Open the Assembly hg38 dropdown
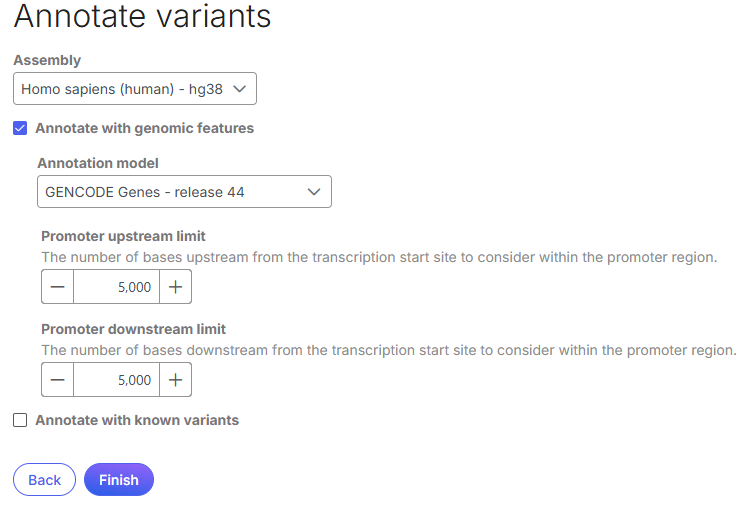The height and width of the screenshot is (516, 748). coord(135,88)
